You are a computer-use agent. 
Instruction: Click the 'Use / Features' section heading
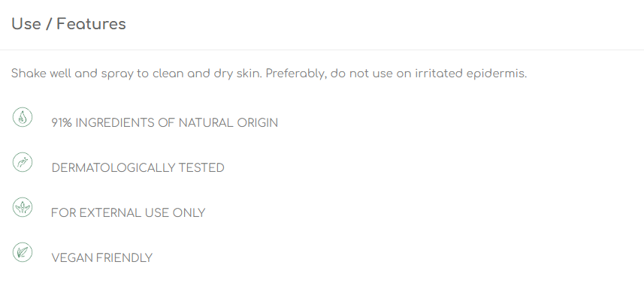tap(68, 24)
